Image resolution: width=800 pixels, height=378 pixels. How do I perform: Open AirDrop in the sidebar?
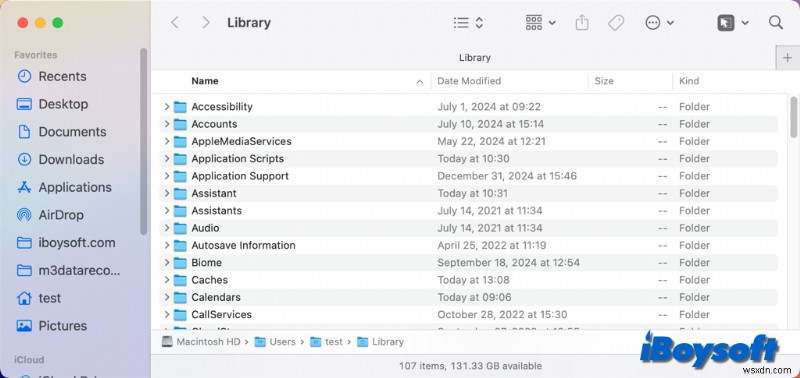(x=50, y=215)
